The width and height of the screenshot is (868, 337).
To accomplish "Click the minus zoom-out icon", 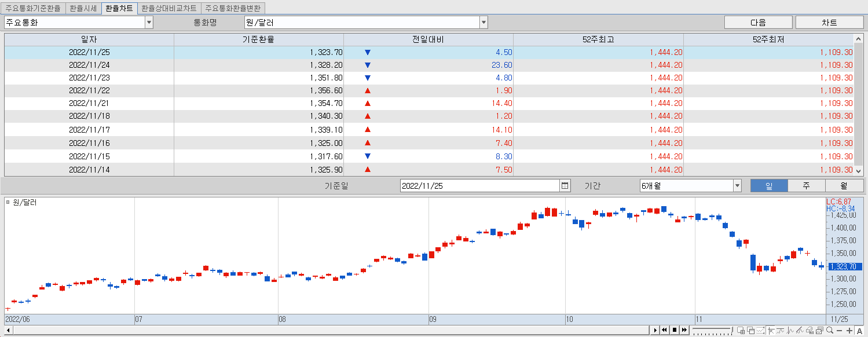I will point(840,331).
